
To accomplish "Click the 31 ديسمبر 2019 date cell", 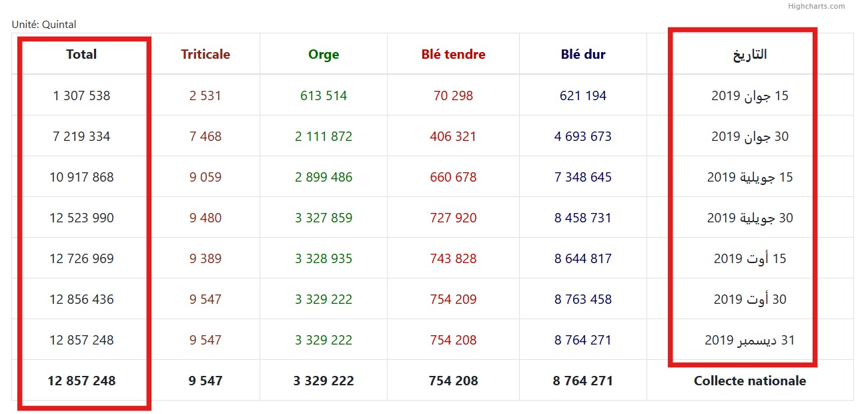I will coord(750,340).
